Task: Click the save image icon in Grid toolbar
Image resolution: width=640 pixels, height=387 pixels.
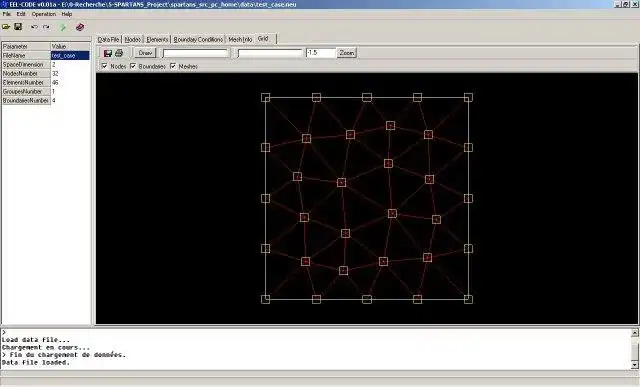Action: 108,53
